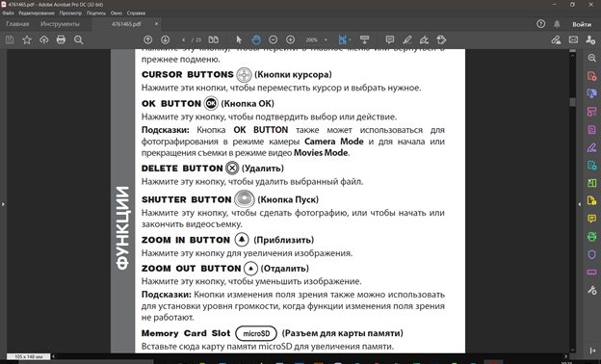Send the file by email envelope icon
Image resolution: width=601 pixels, height=364 pixels.
click(573, 39)
